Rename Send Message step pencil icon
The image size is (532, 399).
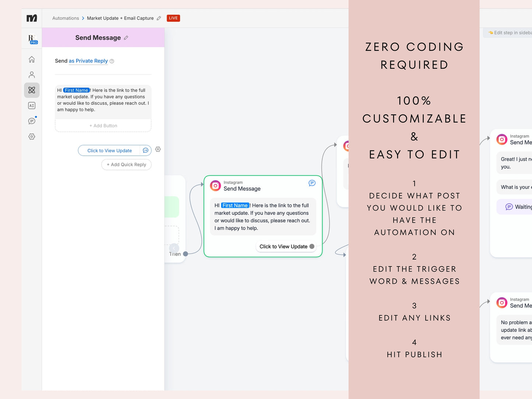point(126,38)
